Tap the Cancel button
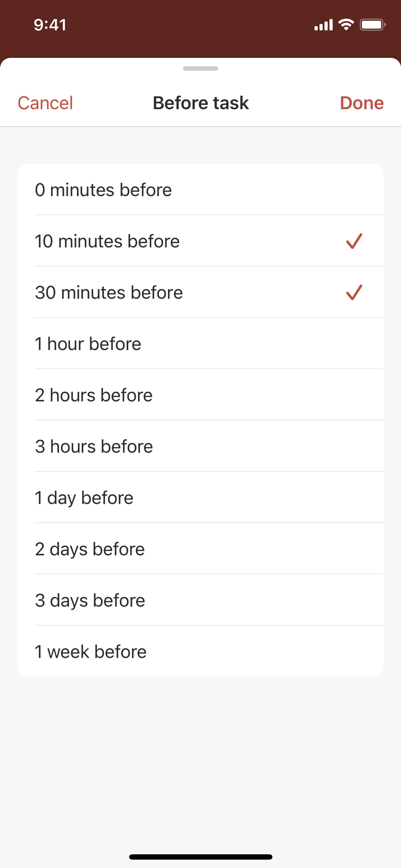This screenshot has height=868, width=401. tap(45, 103)
